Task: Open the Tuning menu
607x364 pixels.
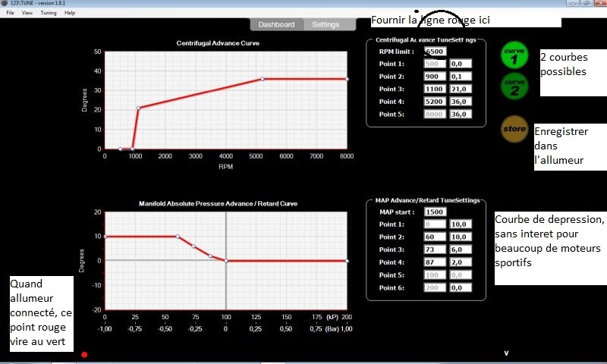Action: [49, 13]
